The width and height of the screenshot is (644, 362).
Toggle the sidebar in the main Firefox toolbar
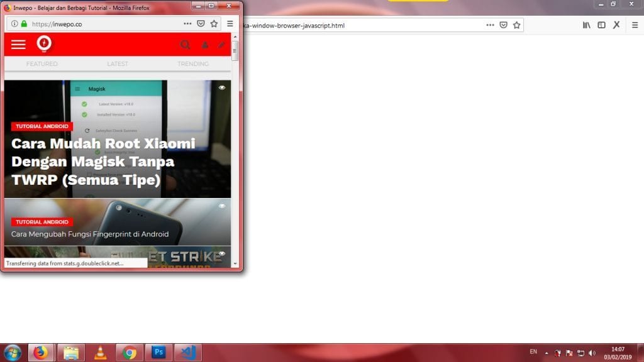601,25
